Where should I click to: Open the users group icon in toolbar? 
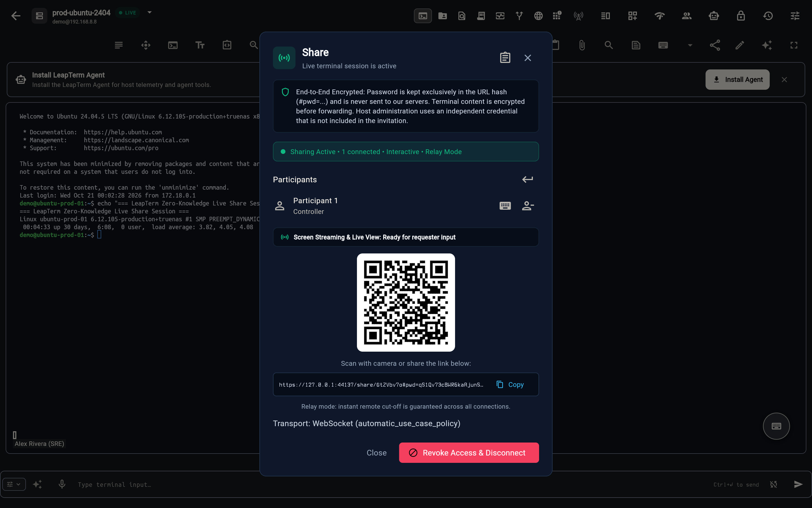pos(687,16)
